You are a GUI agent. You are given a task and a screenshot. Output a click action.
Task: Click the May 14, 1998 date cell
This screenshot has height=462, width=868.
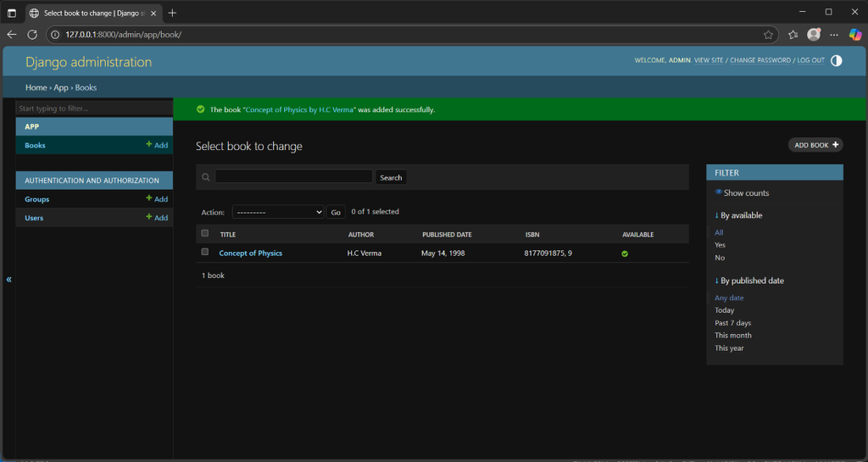click(442, 253)
